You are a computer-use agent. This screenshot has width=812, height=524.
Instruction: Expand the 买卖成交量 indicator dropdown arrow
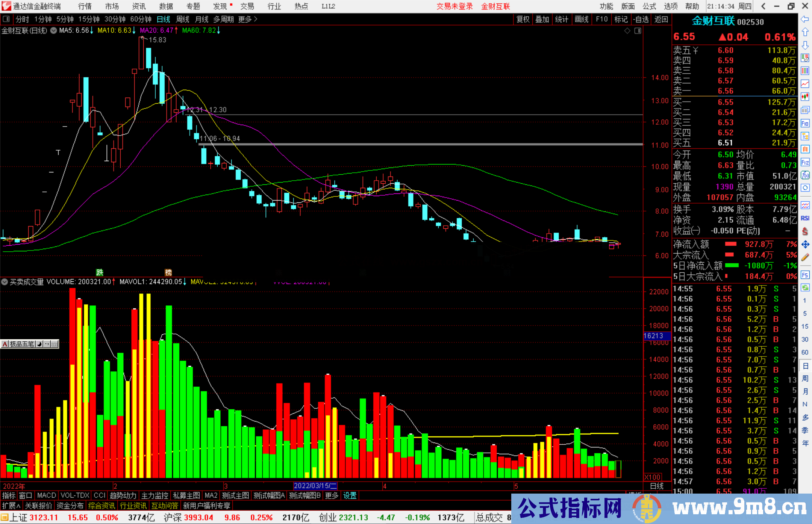click(x=5, y=282)
